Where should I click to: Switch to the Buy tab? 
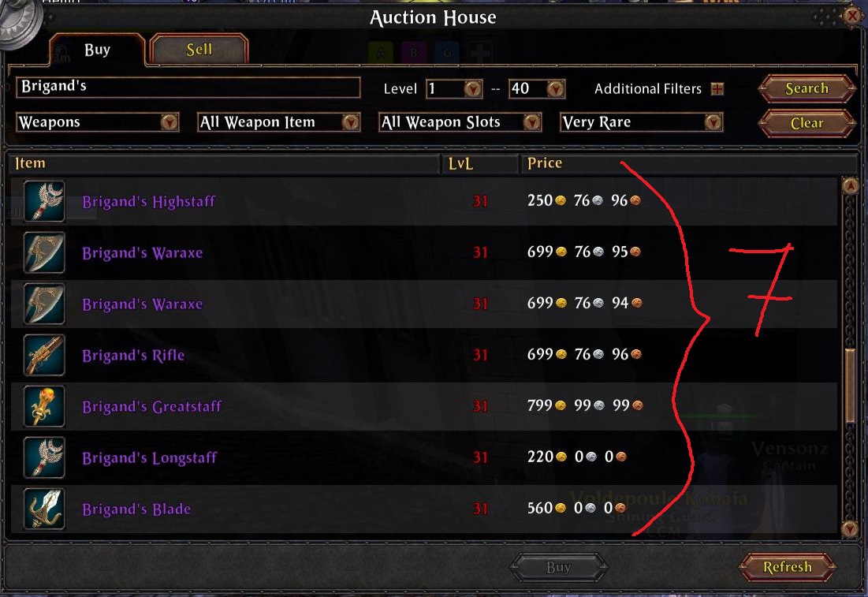98,50
